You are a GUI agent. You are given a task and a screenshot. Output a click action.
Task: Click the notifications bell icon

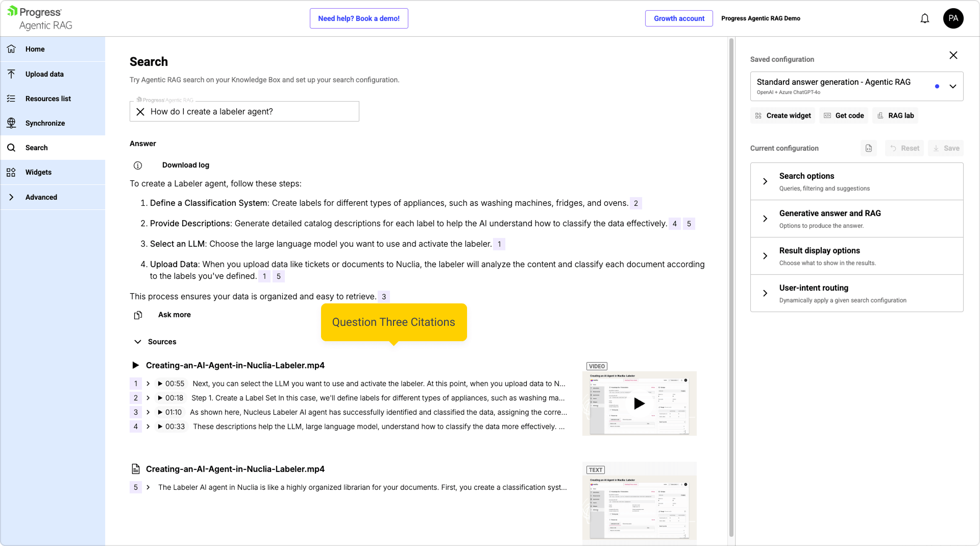point(924,18)
